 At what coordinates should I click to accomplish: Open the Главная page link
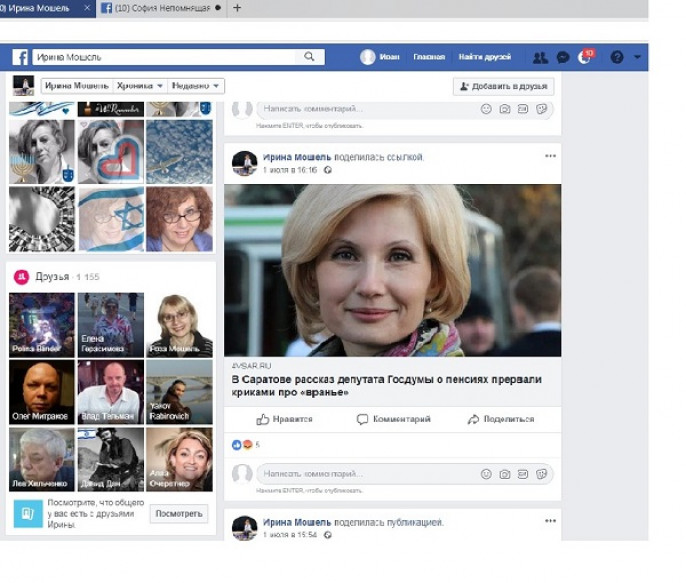coord(429,57)
